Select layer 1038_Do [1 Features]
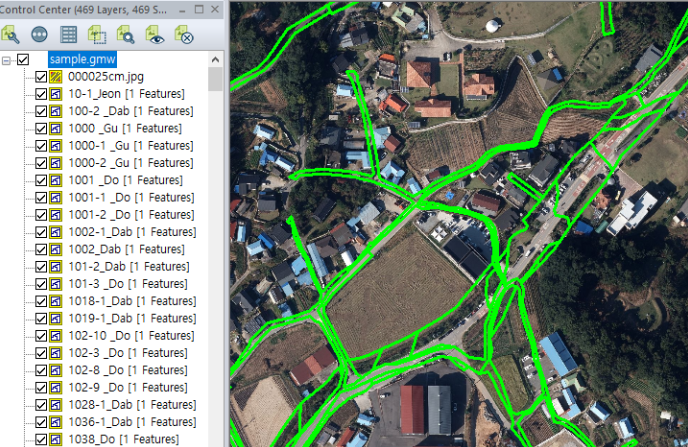This screenshot has height=447, width=688. point(124,440)
